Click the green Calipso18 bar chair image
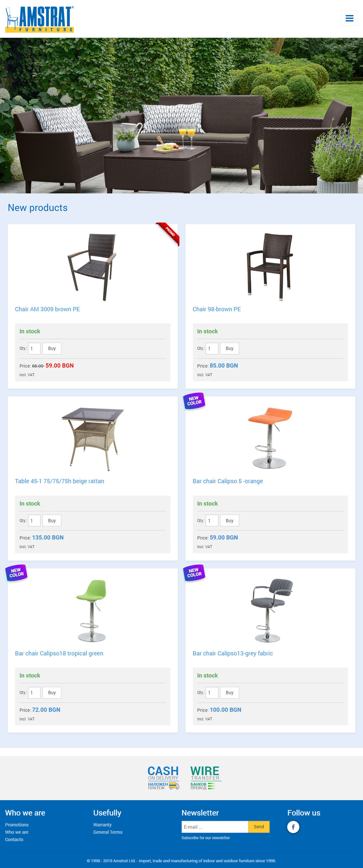 (x=92, y=610)
